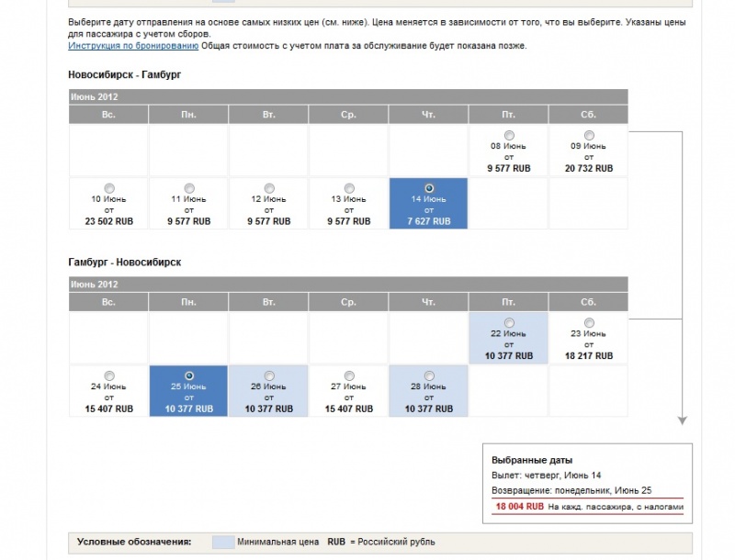Select 27 Июнь return radio button

349,375
